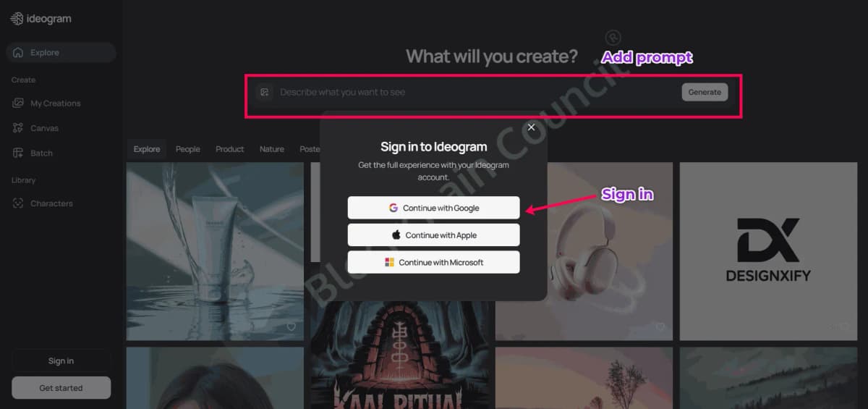Open the Batch tool icon
This screenshot has height=409, width=868.
click(x=18, y=153)
